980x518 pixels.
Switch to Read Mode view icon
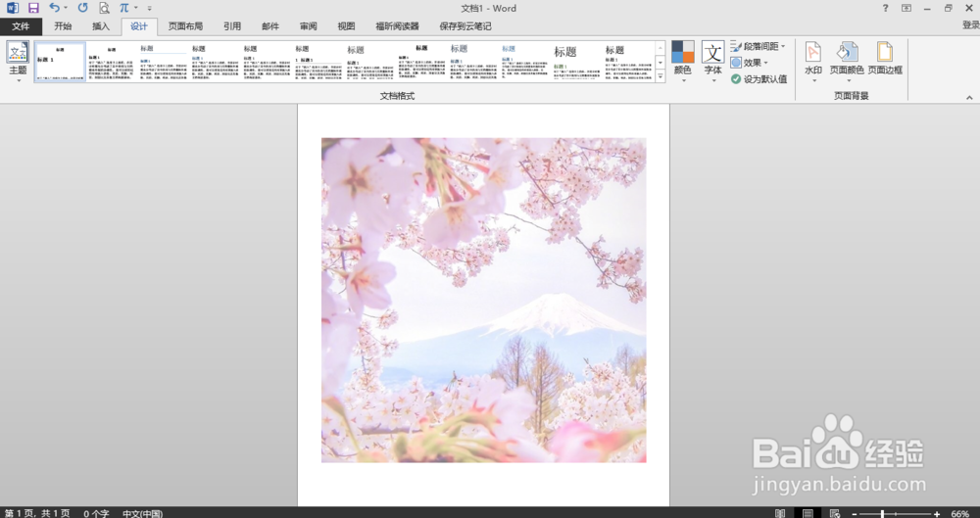(780, 513)
